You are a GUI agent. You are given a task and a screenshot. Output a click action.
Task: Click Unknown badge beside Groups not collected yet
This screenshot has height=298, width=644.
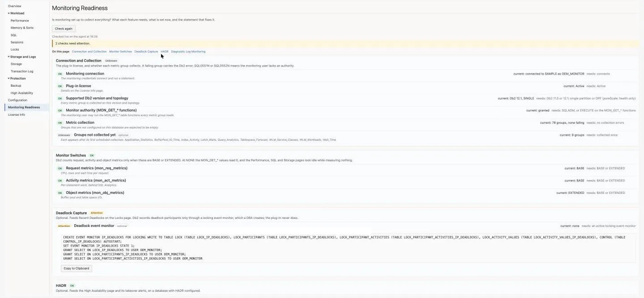pos(64,135)
